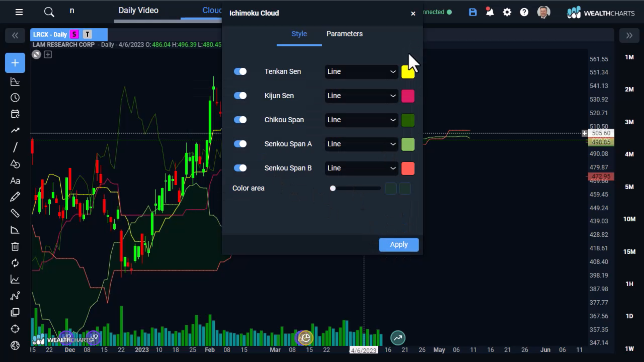The height and width of the screenshot is (362, 644).
Task: Close the Ichimoku Cloud dialog
Action: 413,13
